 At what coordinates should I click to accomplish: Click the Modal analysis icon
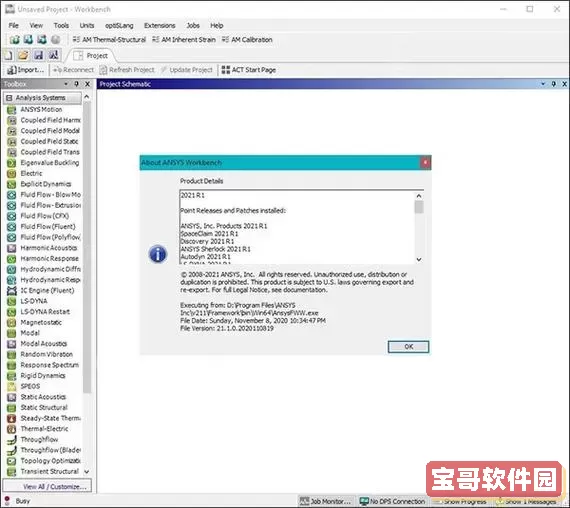[x=12, y=333]
